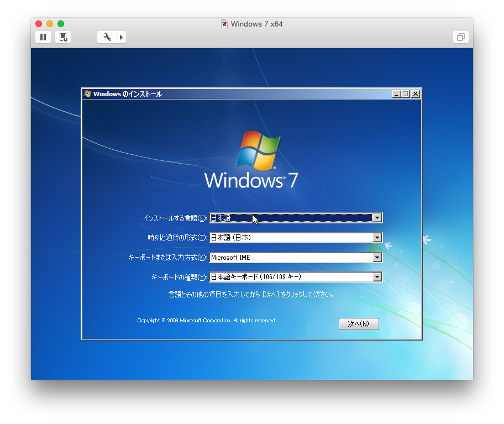504x424 pixels.
Task: Open time and currency format dropdown arrow
Action: [x=377, y=238]
